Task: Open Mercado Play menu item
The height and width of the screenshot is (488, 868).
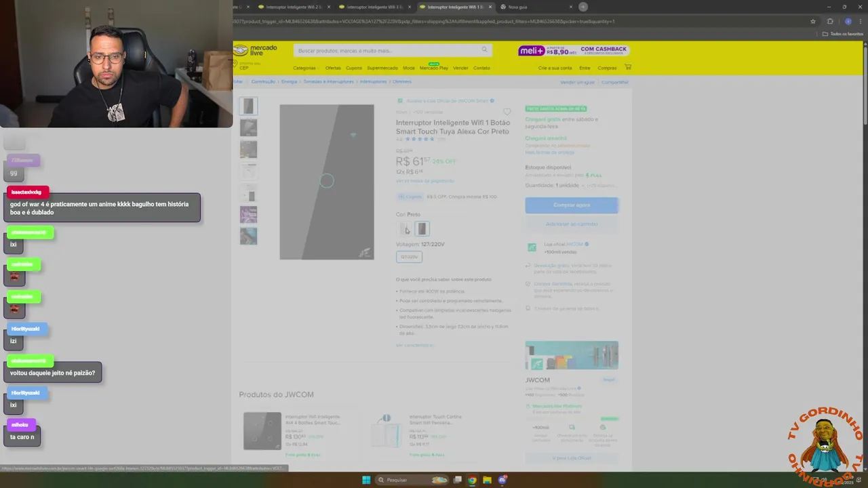Action: tap(434, 68)
